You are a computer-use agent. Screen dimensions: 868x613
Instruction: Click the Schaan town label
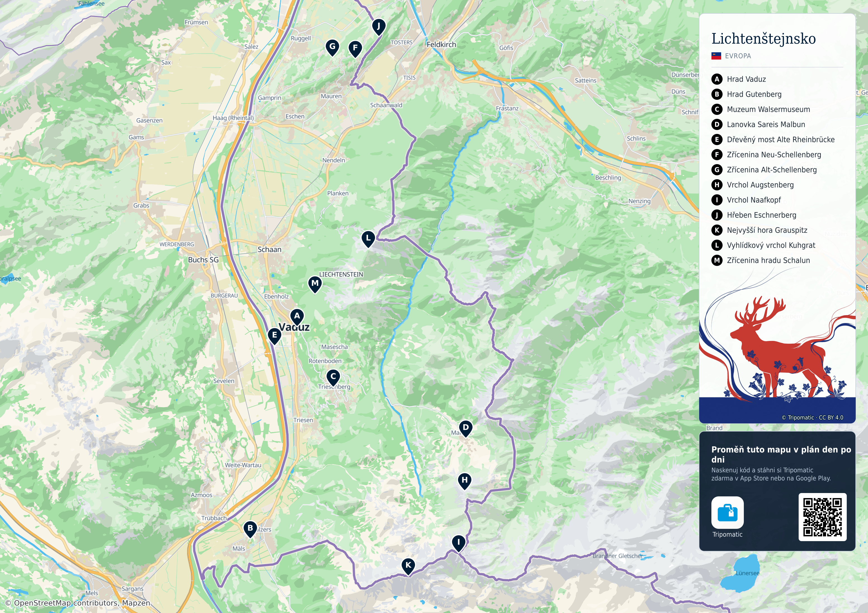point(270,249)
